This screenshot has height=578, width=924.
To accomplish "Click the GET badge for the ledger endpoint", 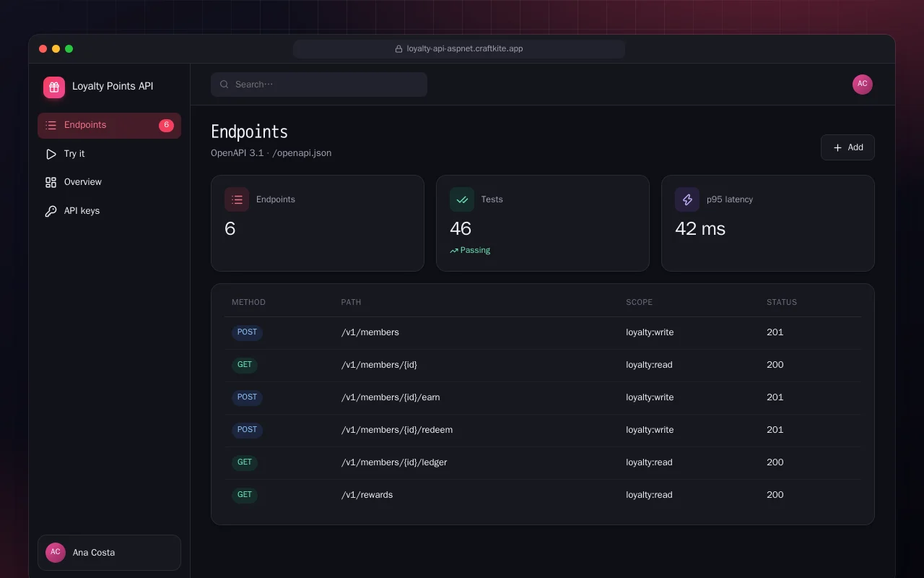I will (245, 462).
